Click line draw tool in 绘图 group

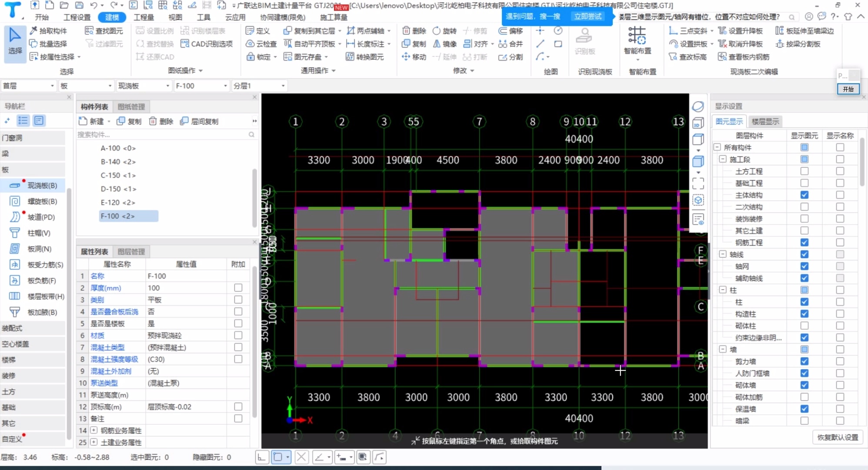[x=540, y=44]
